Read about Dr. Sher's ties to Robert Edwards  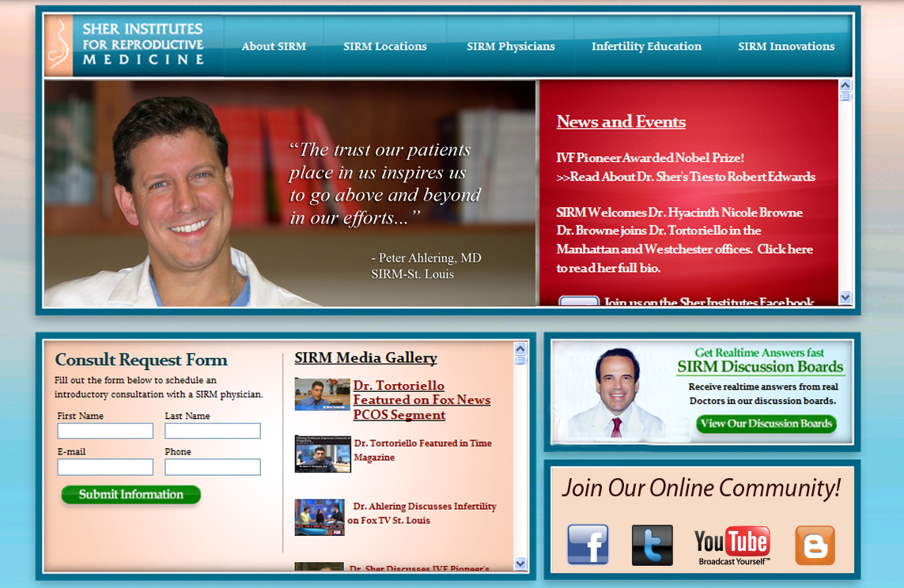pos(686,177)
